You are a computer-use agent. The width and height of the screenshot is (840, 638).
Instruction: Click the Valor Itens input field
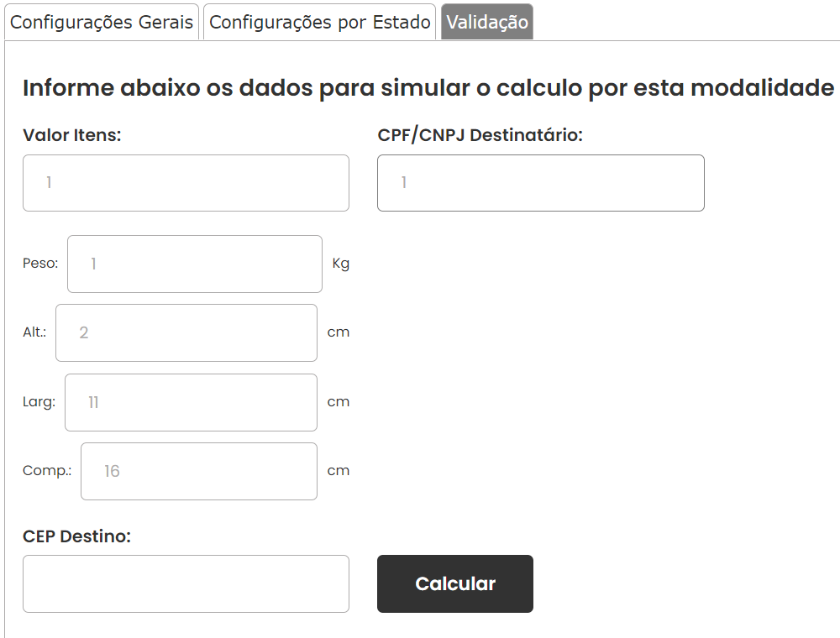(x=186, y=183)
